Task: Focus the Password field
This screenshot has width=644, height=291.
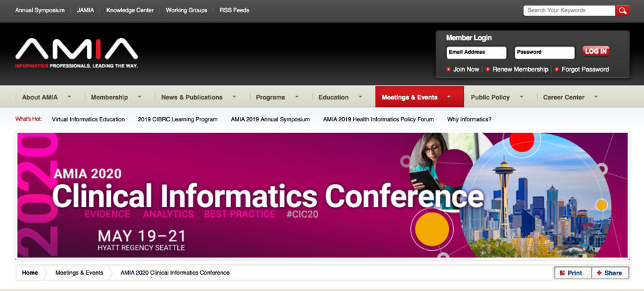Action: tap(545, 52)
